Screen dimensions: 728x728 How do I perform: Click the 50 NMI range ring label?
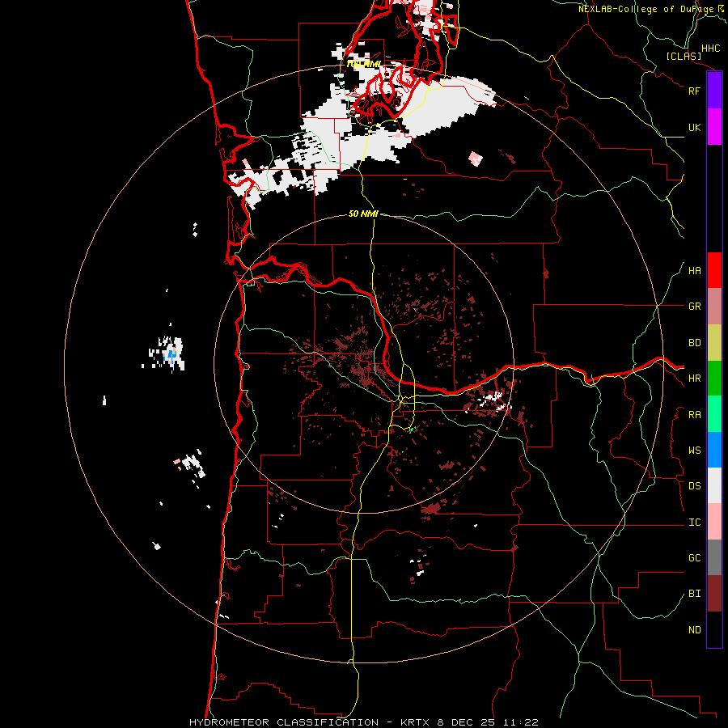(x=363, y=214)
